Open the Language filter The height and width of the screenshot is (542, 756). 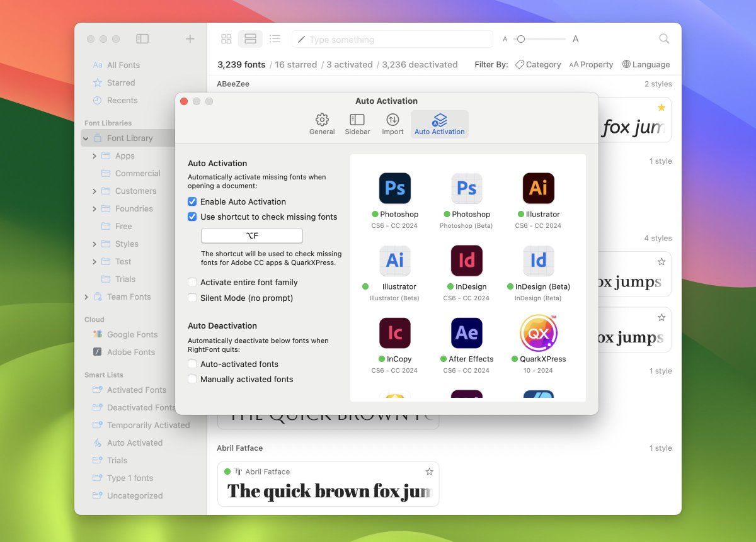tap(646, 64)
